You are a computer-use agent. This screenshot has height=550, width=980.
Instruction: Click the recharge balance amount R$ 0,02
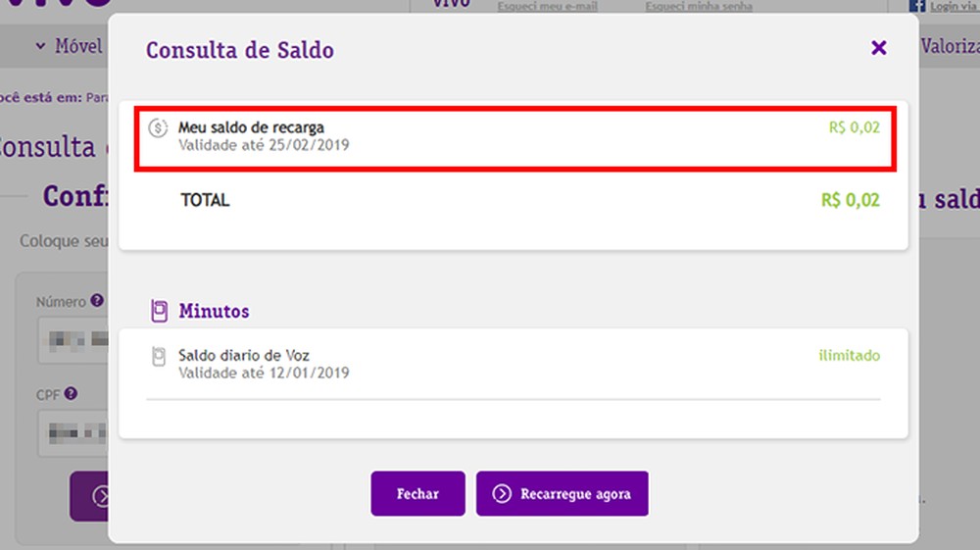click(x=854, y=127)
